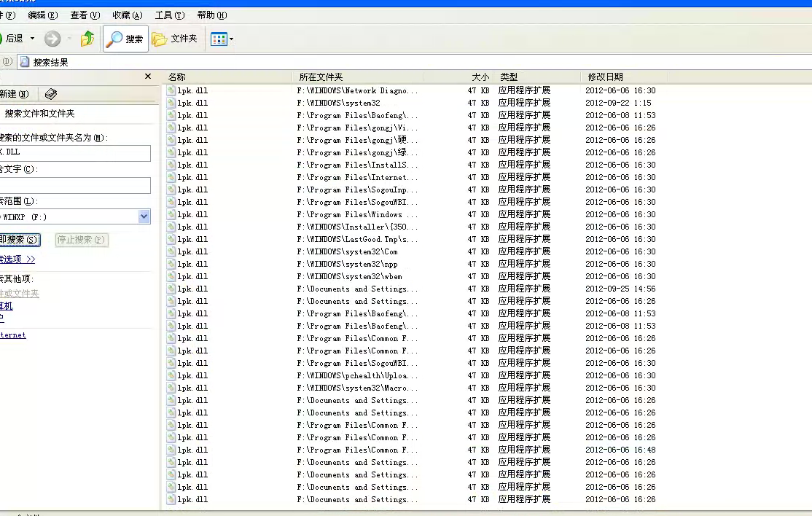
Task: Click the WINDOWS\system32\Com folder path
Action: coord(347,252)
